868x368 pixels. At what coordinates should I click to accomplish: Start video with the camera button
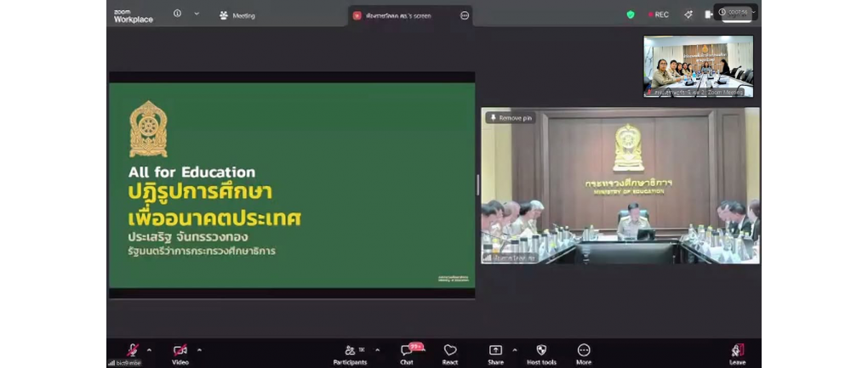[x=180, y=350]
